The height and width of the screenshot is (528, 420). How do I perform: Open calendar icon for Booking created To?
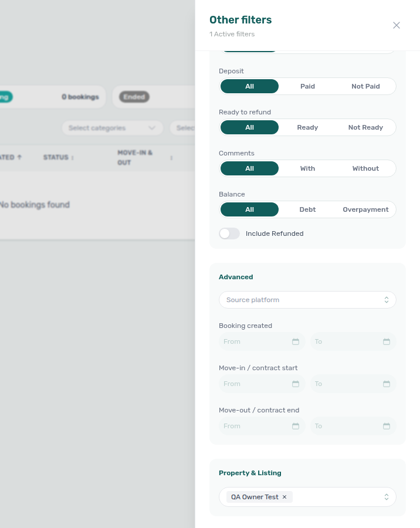(x=387, y=341)
